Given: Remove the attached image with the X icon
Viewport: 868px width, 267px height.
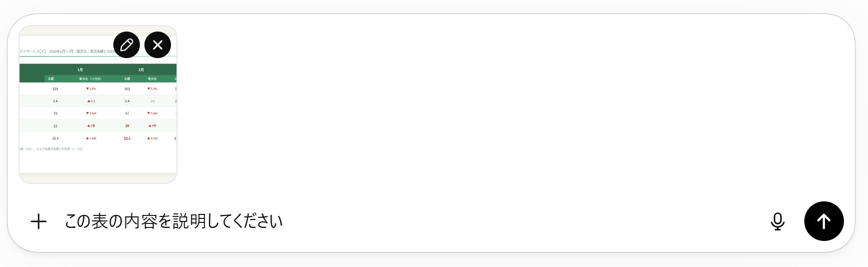Looking at the screenshot, I should (157, 45).
